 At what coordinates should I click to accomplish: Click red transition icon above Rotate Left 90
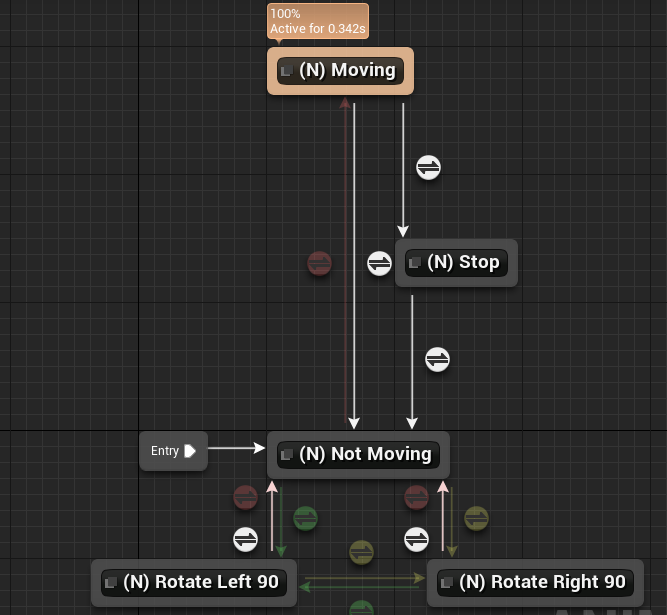point(245,496)
